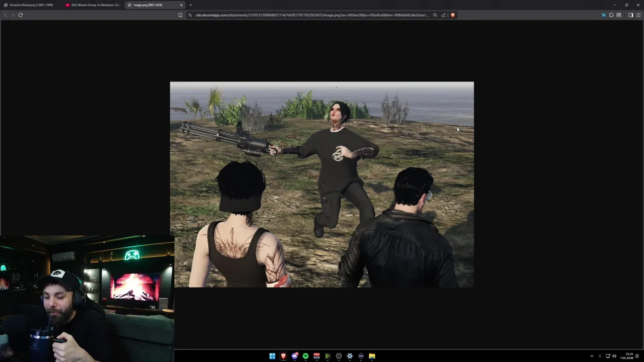This screenshot has height=362, width=644.
Task: Open the green play-arrow app in taskbar
Action: pos(328,356)
